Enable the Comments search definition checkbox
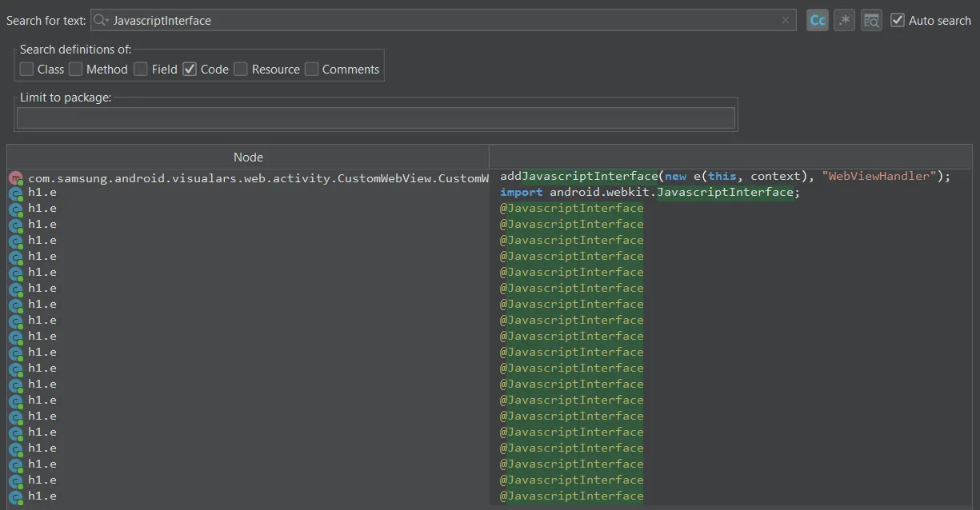 coord(311,70)
